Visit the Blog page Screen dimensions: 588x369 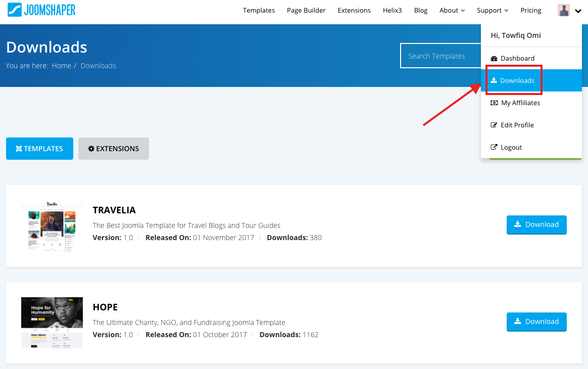pyautogui.click(x=421, y=11)
